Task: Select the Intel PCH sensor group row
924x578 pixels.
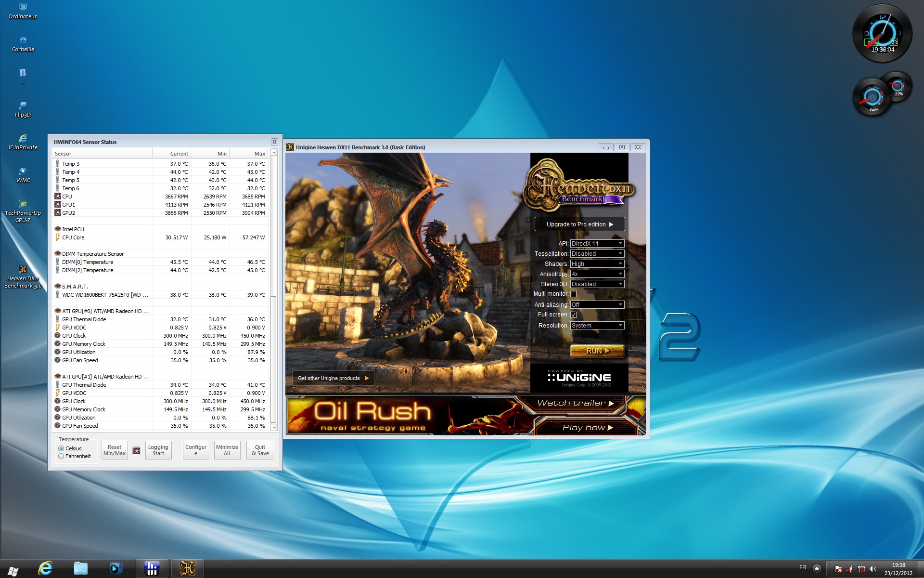Action: (160, 229)
